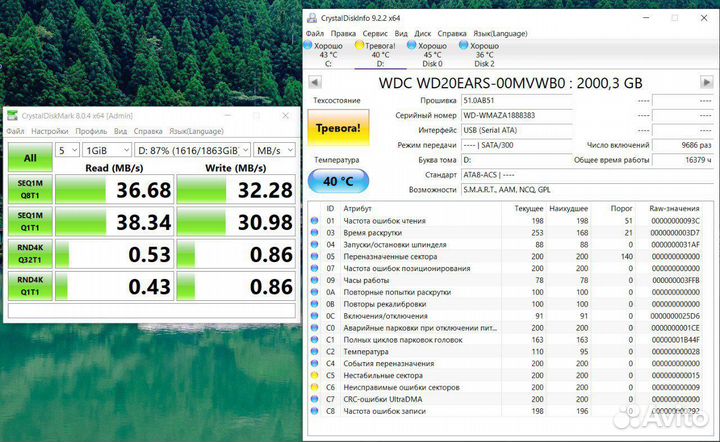Click transfer mode field SATA/300
Viewport: 720px width, 442px height.
pyautogui.click(x=517, y=145)
